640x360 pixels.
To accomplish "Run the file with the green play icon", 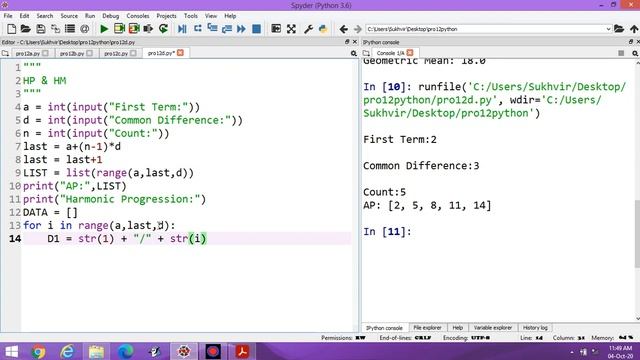I will [104, 29].
